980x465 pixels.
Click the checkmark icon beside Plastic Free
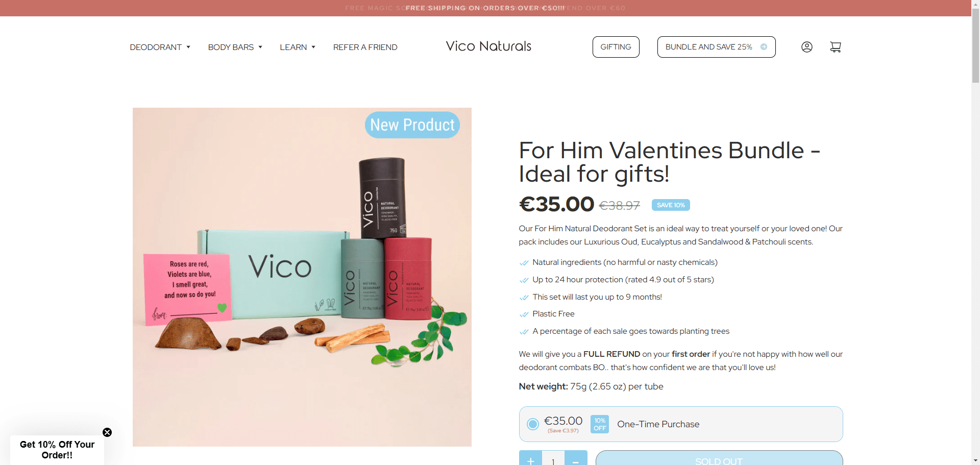point(524,314)
